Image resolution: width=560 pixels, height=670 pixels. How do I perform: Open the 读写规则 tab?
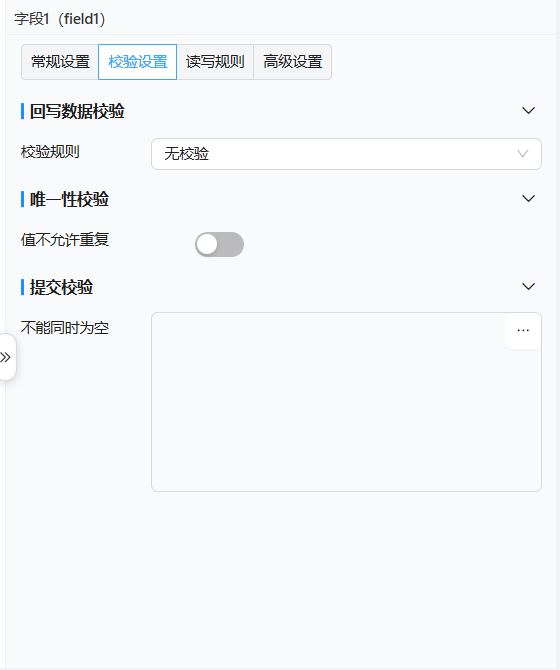(215, 62)
